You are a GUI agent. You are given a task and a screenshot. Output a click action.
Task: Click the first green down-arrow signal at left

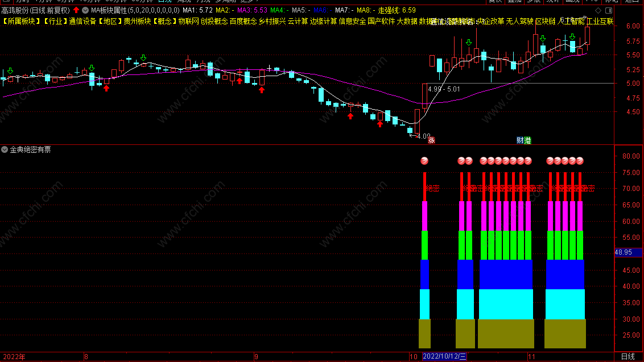pos(10,71)
